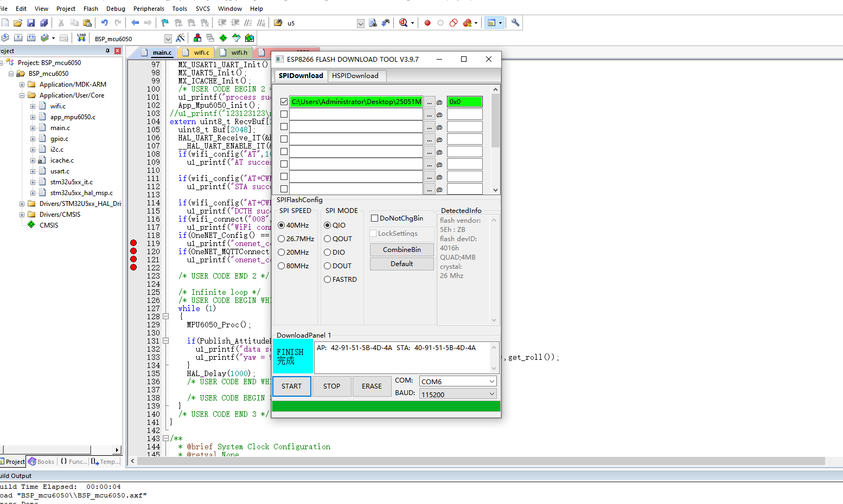Click the ERASE flash button
The height and width of the screenshot is (504, 843).
click(x=372, y=386)
